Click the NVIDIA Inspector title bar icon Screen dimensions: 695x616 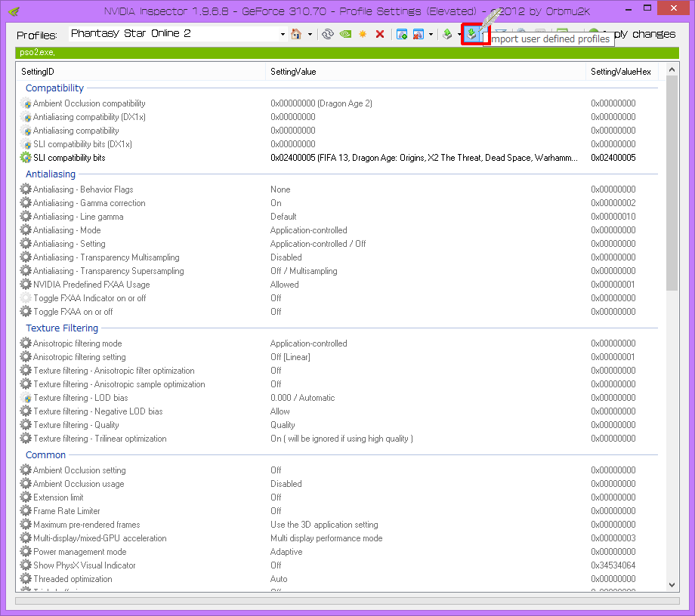click(x=14, y=11)
